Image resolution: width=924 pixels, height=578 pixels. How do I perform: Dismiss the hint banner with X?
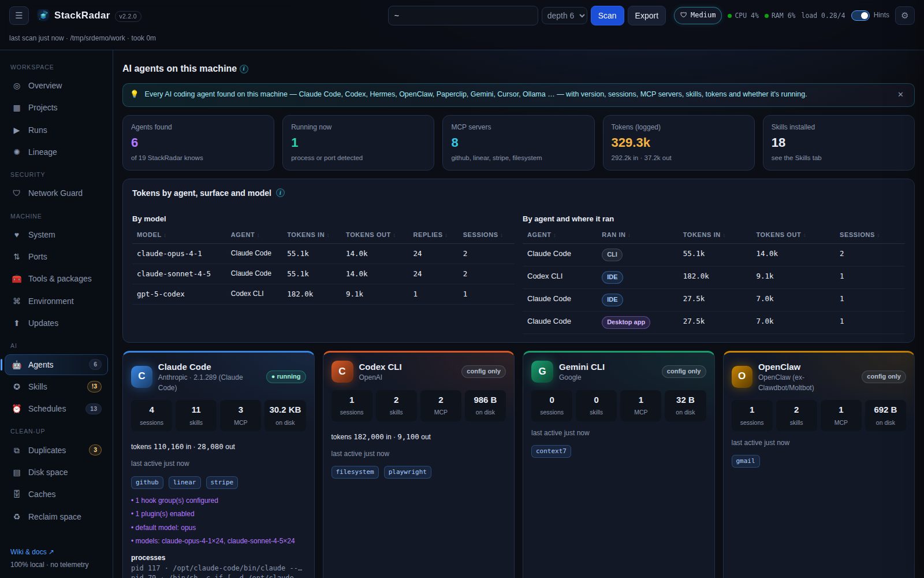(900, 94)
